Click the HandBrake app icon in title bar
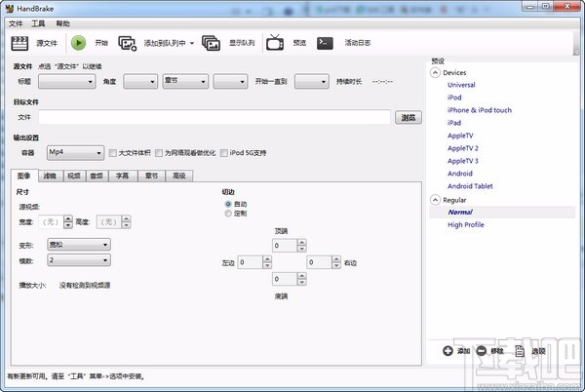Screen dimensions: 585x392 coord(10,8)
